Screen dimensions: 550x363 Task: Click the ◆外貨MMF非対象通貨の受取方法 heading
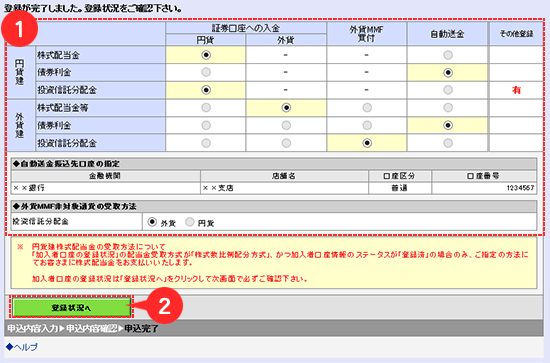pyautogui.click(x=75, y=206)
